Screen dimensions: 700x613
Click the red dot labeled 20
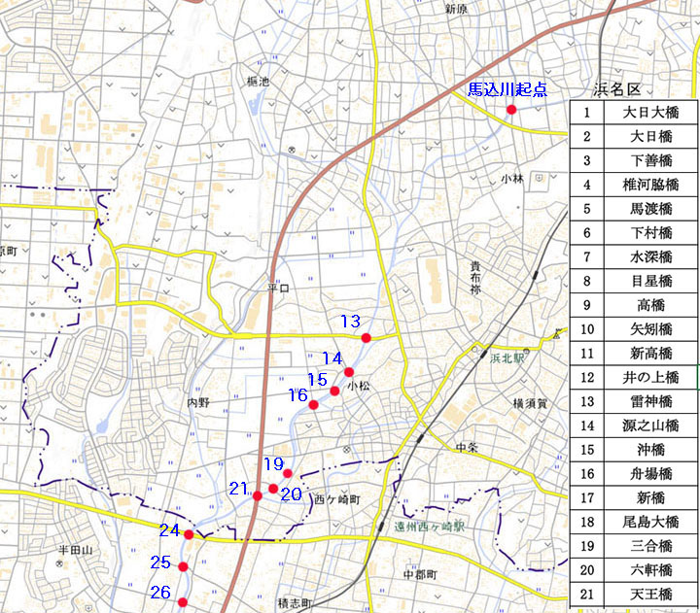point(273,489)
